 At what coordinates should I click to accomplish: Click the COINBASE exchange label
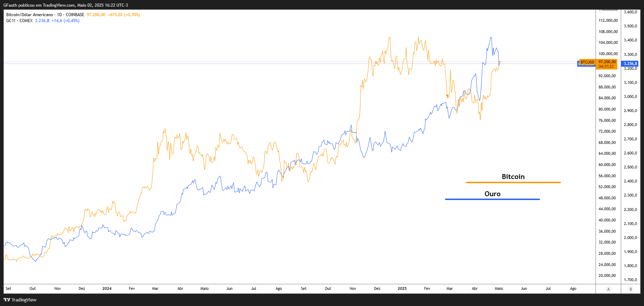tap(75, 15)
